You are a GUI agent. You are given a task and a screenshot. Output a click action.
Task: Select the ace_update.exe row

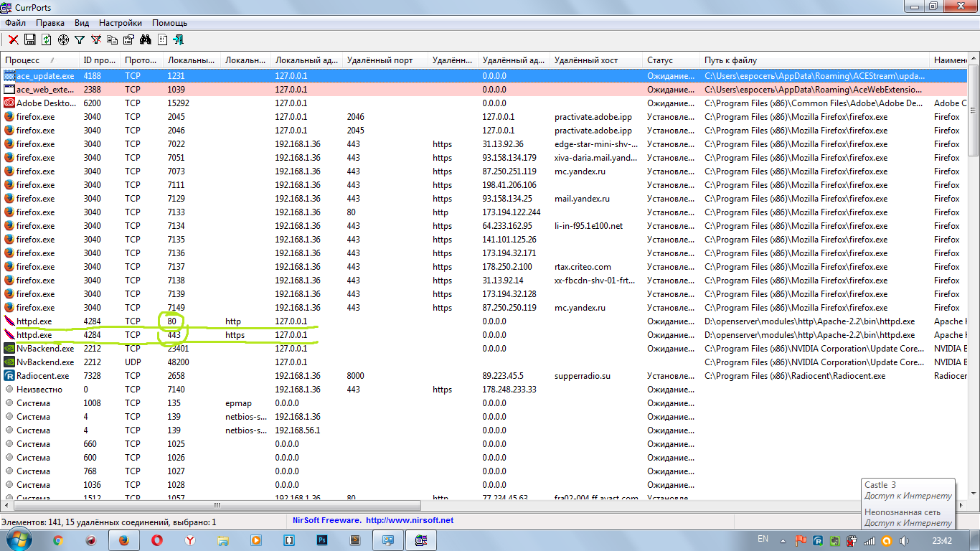[x=484, y=75]
